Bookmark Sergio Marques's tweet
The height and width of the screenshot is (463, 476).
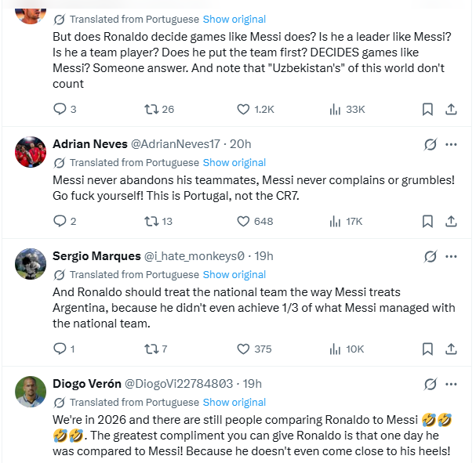coord(427,349)
